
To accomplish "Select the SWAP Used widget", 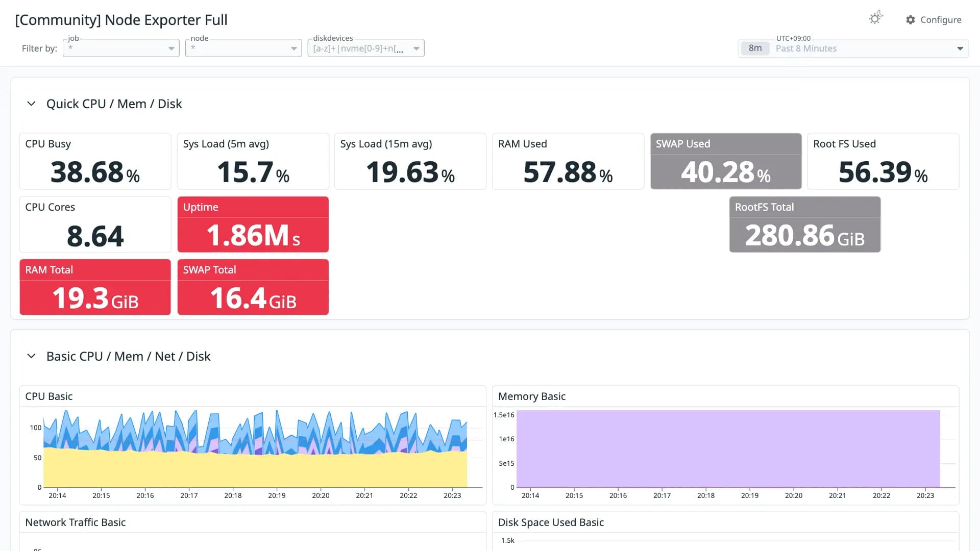I will point(726,161).
